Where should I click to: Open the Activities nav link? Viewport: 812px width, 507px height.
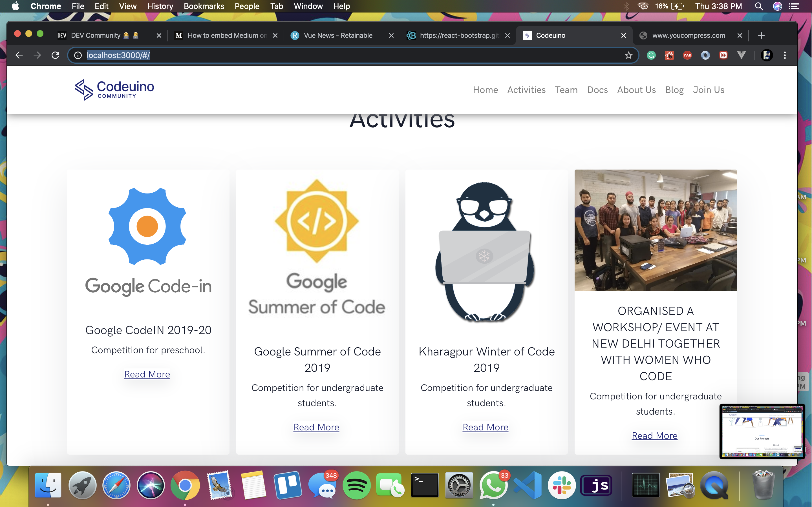tap(526, 90)
